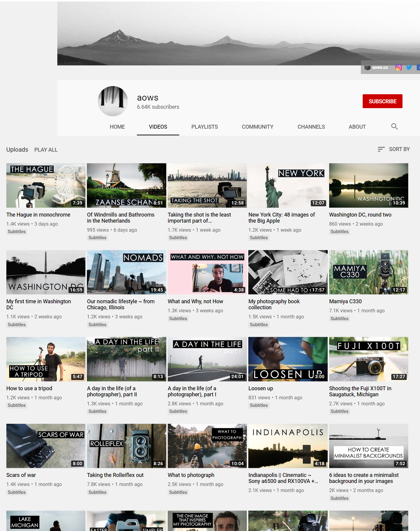Click the 'Loosen up' video title
This screenshot has height=531, width=420.
261,388
